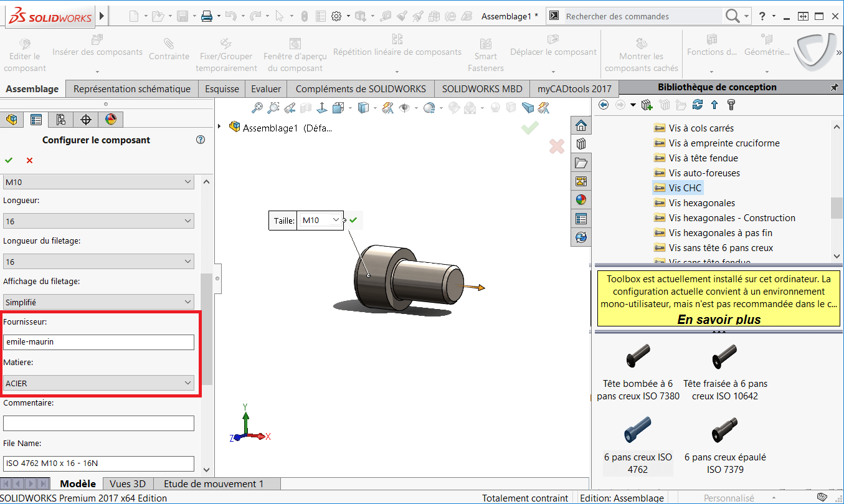Open SOLIDWORKS MBD tab

point(482,88)
